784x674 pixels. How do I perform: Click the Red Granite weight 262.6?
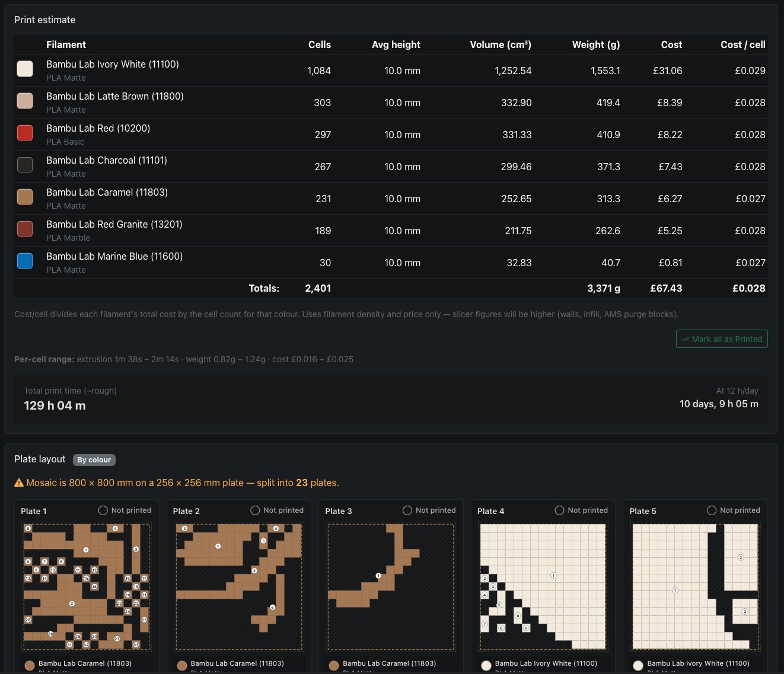(608, 231)
